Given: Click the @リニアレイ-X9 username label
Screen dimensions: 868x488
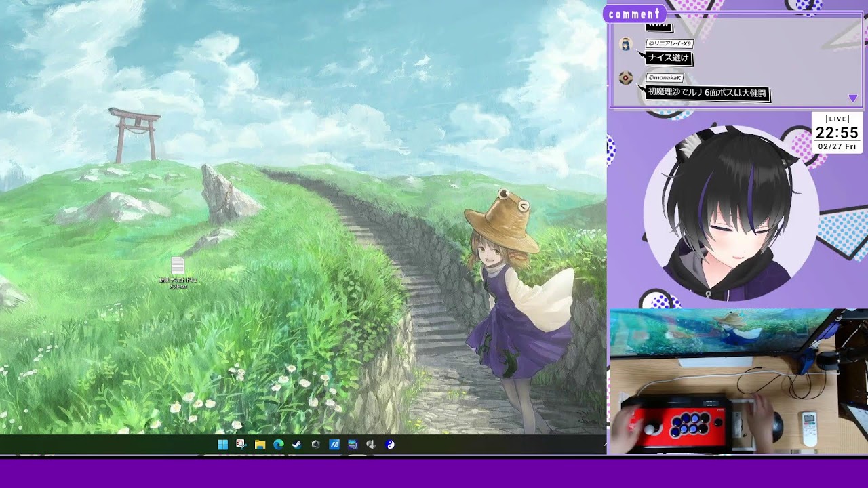Looking at the screenshot, I should pyautogui.click(x=669, y=43).
